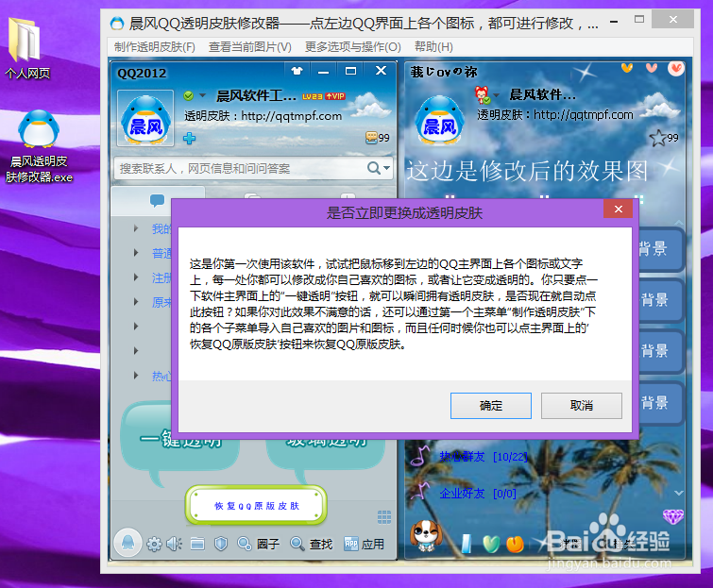Click the red fox status icon in preview
Screen dimensions: 713x588
pos(482,94)
